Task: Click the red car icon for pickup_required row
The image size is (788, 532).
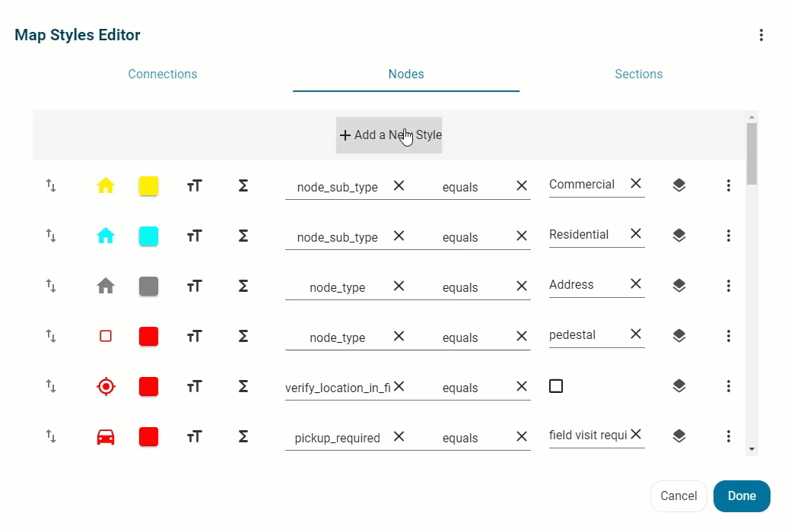Action: point(106,436)
